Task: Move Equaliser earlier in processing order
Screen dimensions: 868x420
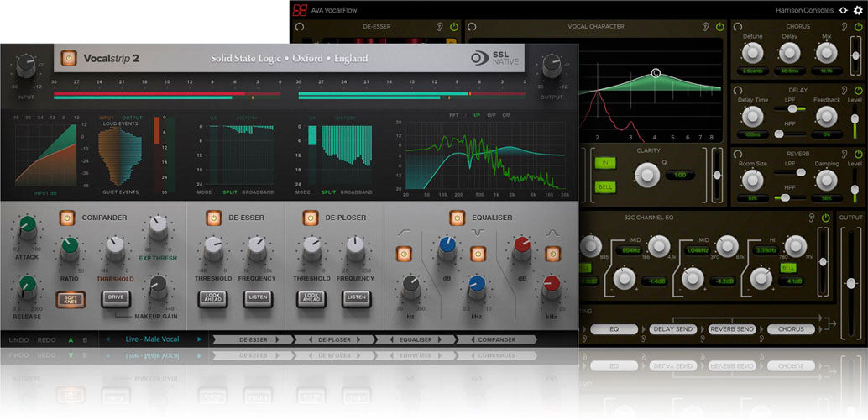Action: [392, 339]
